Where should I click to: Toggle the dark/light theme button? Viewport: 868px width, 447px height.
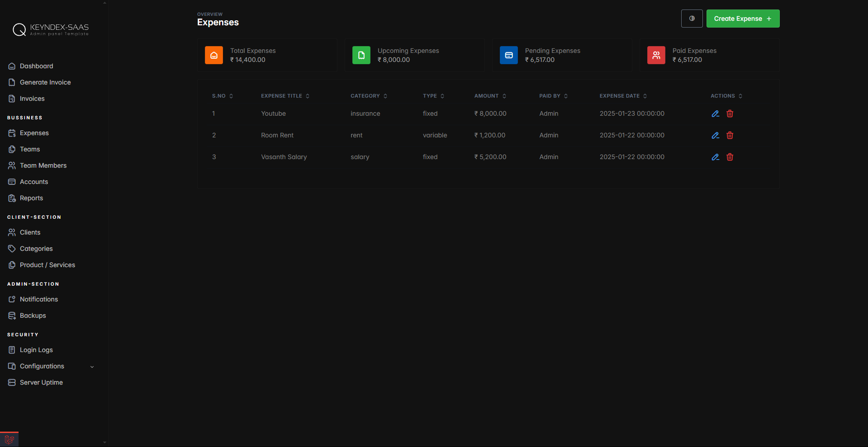[x=692, y=19]
